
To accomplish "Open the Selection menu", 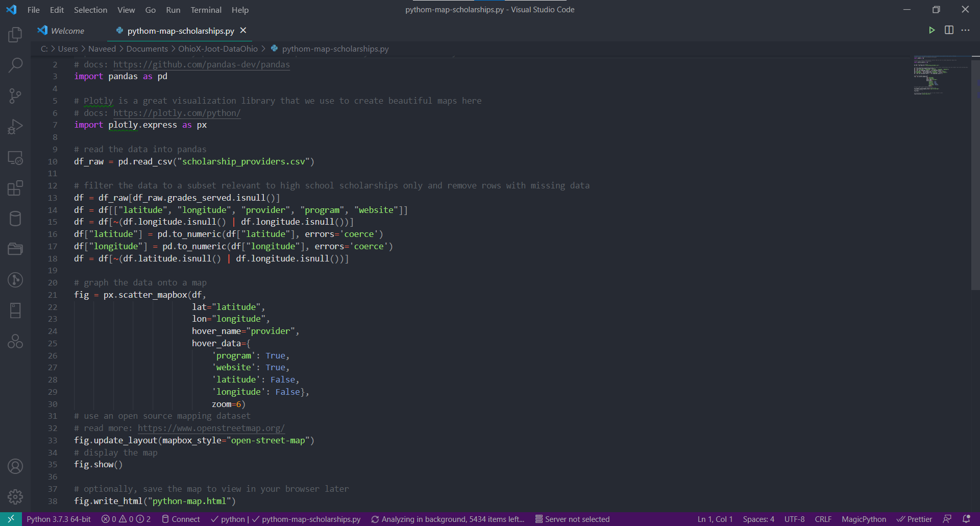I will tap(90, 10).
